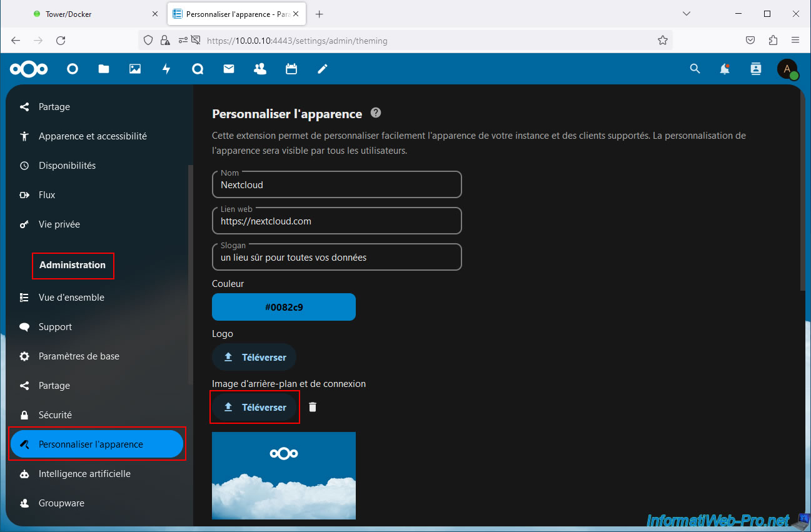Click Téléverser for background image
Screen dimensions: 811x532
(254, 407)
